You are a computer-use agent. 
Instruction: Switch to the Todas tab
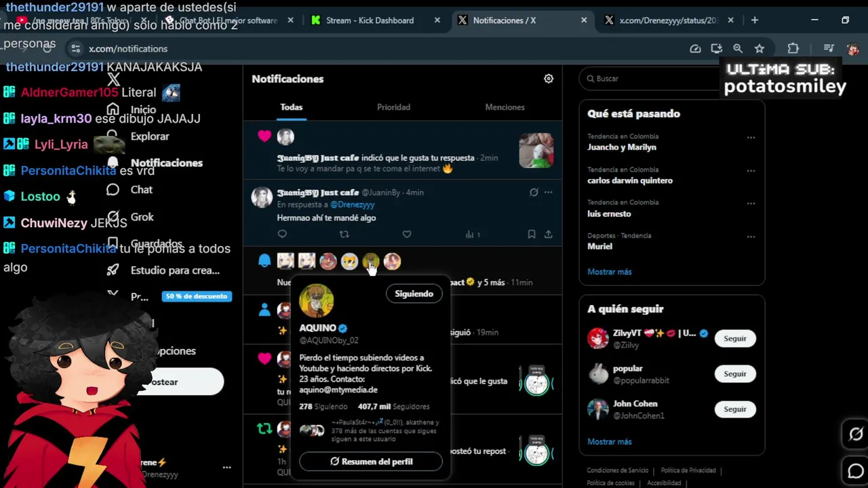[292, 107]
